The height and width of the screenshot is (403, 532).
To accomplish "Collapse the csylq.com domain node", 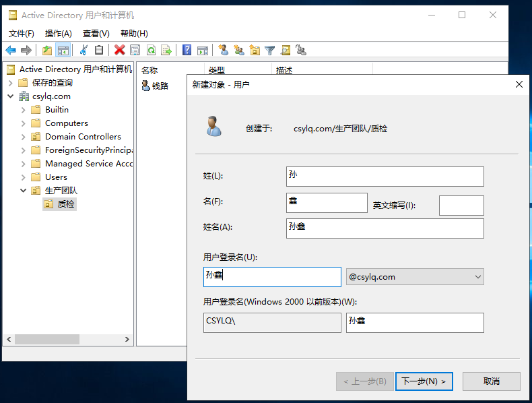I will coord(11,96).
